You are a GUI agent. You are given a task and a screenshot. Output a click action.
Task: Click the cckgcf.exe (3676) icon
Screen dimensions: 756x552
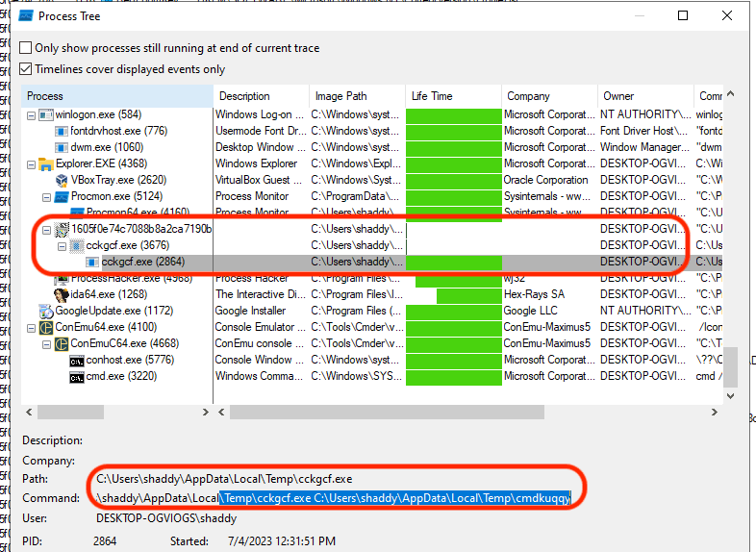click(x=77, y=246)
